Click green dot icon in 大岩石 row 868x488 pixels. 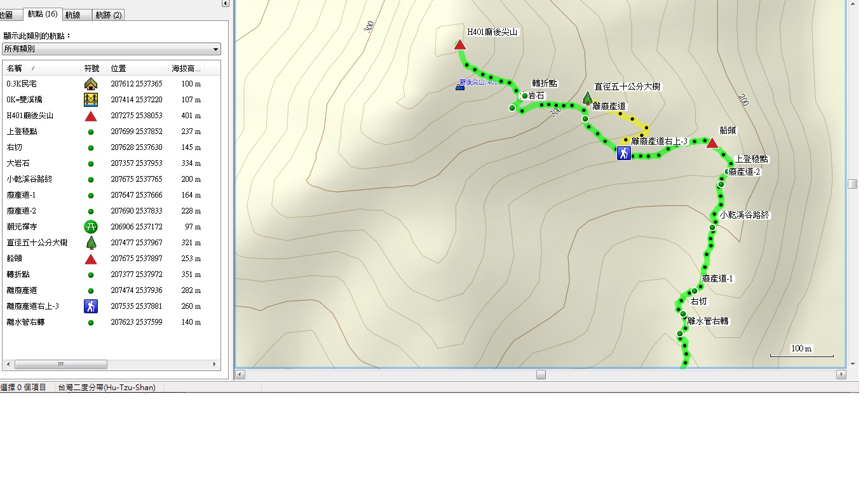pyautogui.click(x=91, y=163)
